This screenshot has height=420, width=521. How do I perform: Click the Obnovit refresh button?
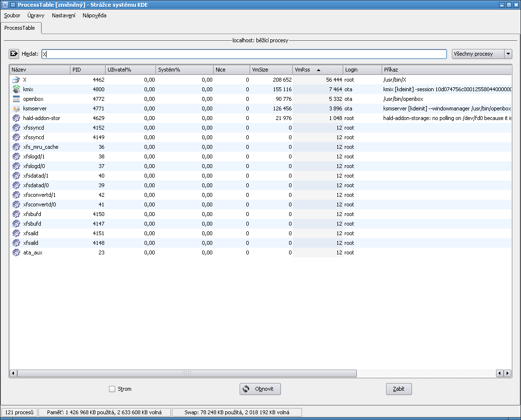260,389
